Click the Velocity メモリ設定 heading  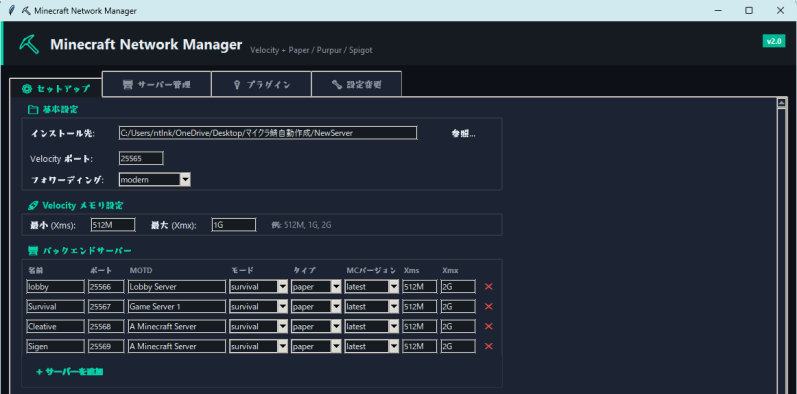tap(75, 205)
